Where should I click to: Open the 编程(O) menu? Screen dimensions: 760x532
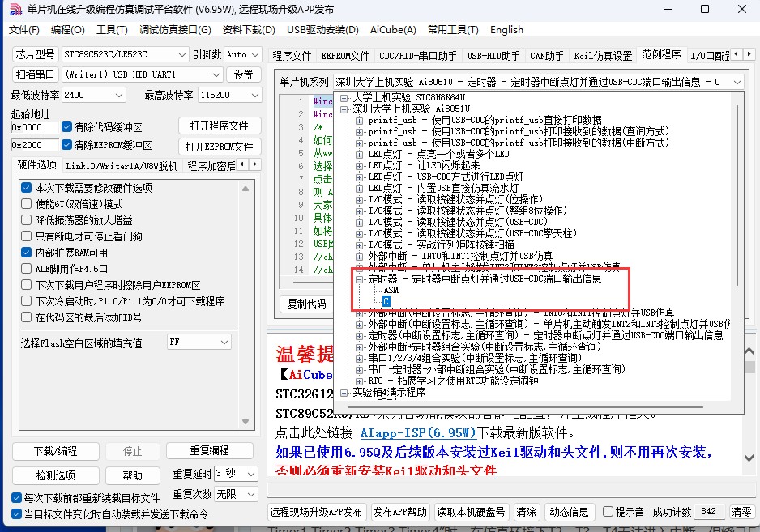click(x=68, y=29)
